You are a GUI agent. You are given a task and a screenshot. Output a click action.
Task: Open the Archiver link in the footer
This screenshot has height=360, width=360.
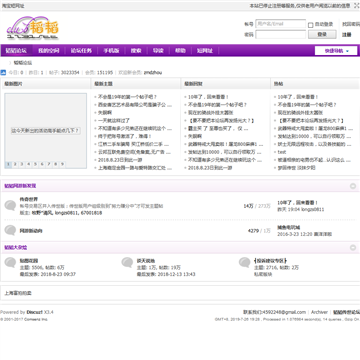point(319,312)
